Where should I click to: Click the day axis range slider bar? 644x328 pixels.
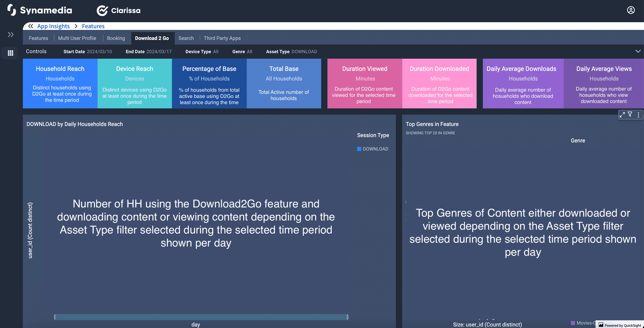pos(201,317)
